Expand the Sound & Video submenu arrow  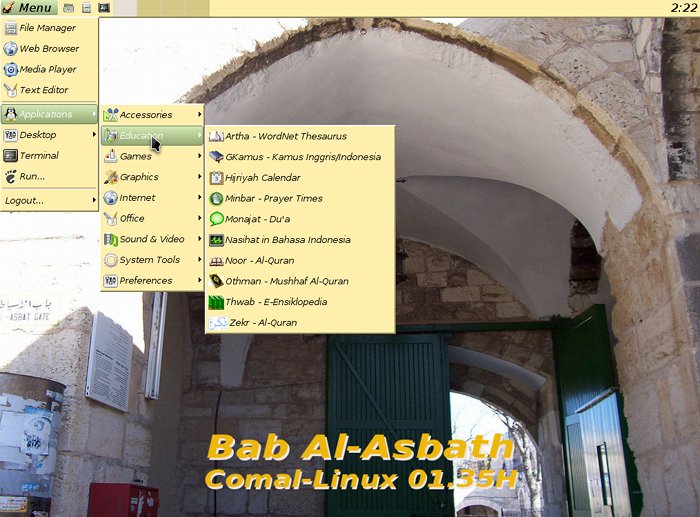(199, 239)
